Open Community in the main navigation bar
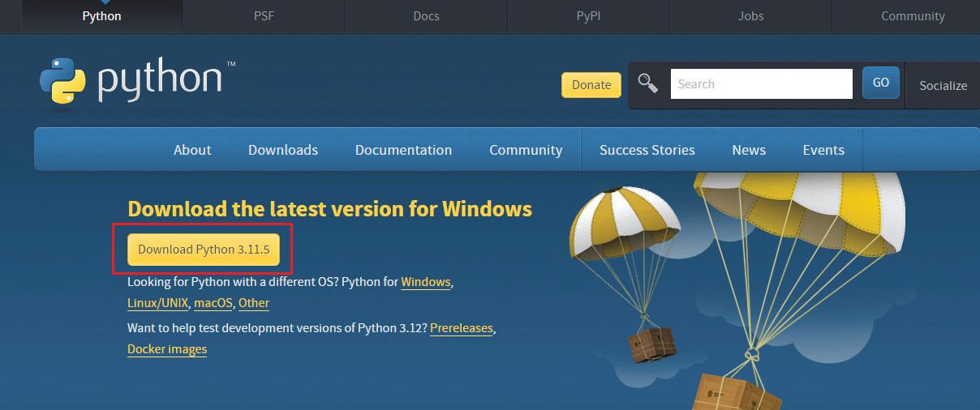The image size is (980, 410). pyautogui.click(x=526, y=150)
